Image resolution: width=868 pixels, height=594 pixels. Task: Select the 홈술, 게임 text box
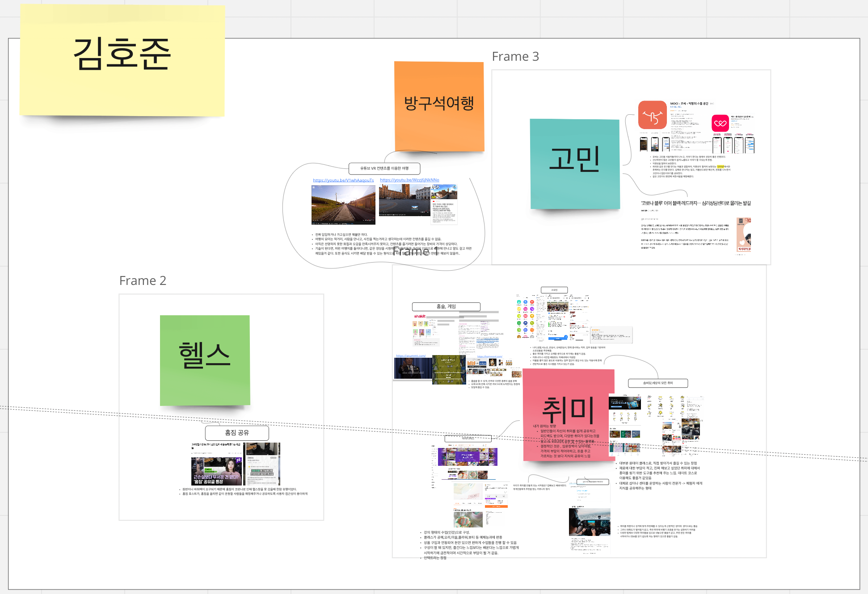coord(446,306)
